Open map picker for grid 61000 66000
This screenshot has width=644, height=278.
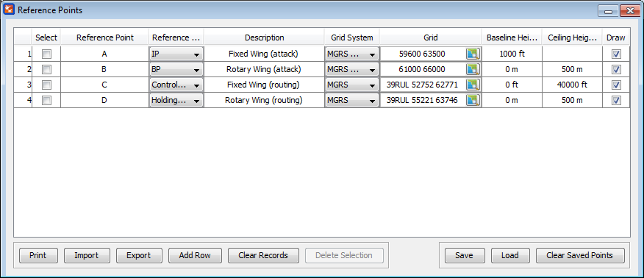(473, 69)
